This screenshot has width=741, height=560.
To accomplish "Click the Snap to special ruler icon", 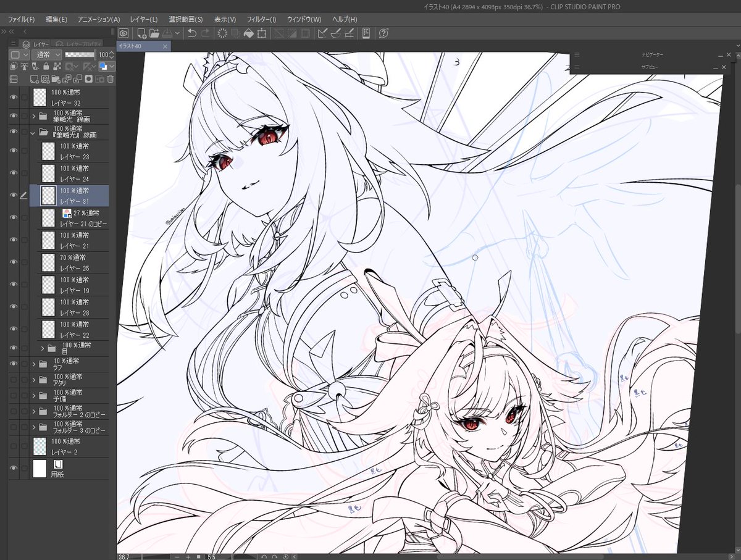I will coord(335,33).
